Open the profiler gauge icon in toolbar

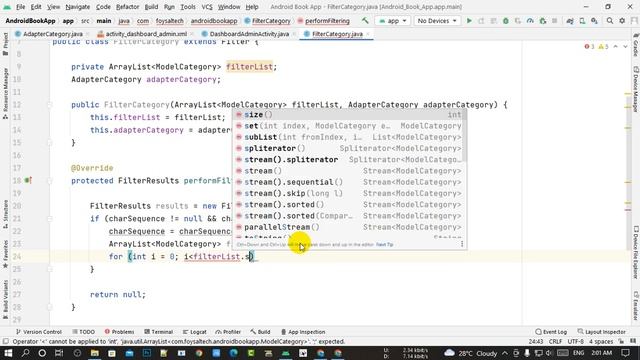pyautogui.click(x=530, y=21)
